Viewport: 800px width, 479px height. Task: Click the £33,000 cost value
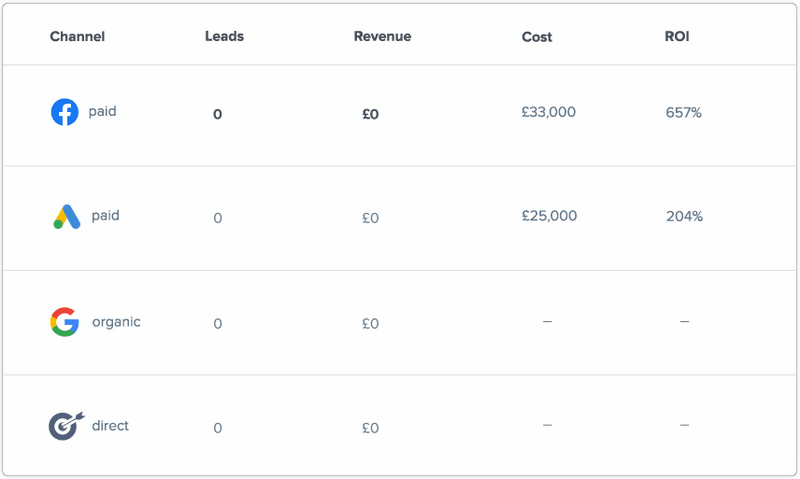[x=548, y=112]
